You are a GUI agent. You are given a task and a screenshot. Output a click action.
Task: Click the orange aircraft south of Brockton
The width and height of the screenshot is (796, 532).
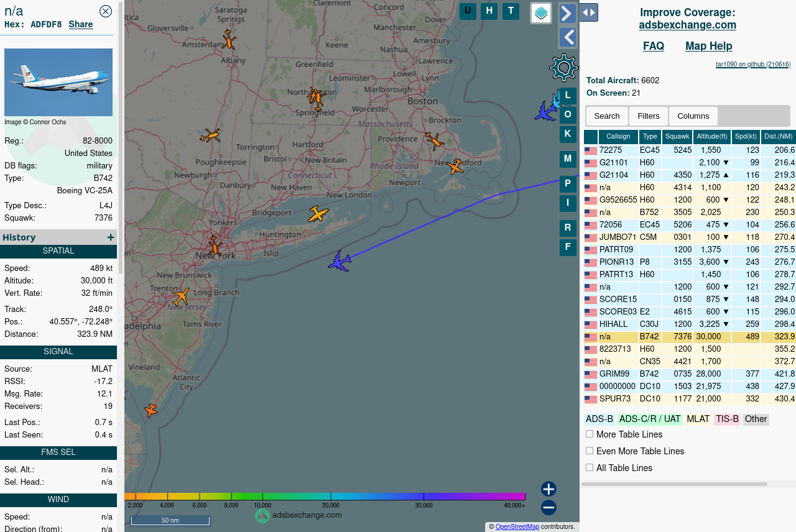434,141
